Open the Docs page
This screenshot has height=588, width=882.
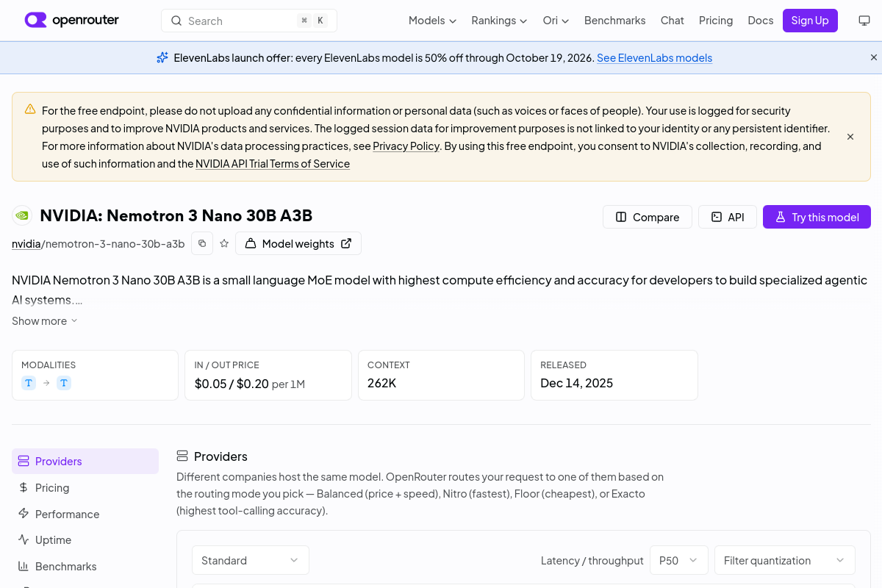click(x=760, y=21)
